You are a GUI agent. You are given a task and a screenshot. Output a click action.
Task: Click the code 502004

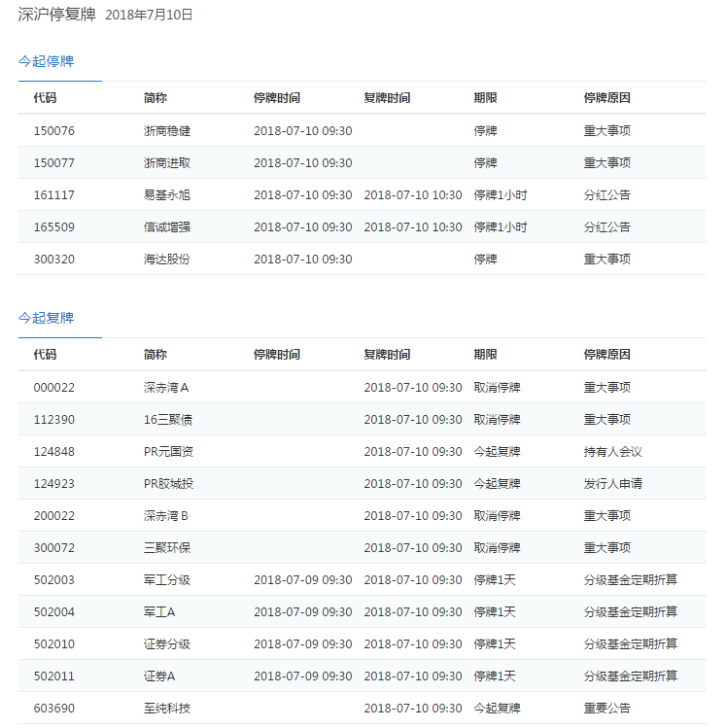[53, 612]
